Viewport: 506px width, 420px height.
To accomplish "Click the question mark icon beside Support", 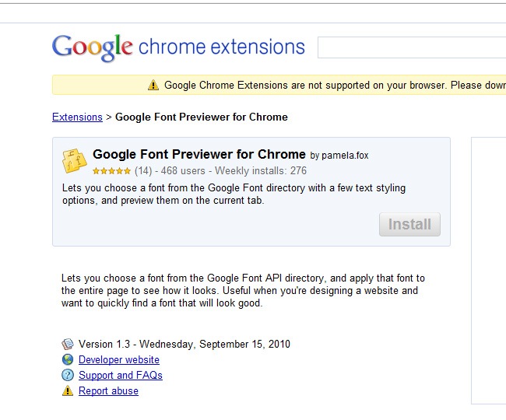I will [x=68, y=375].
